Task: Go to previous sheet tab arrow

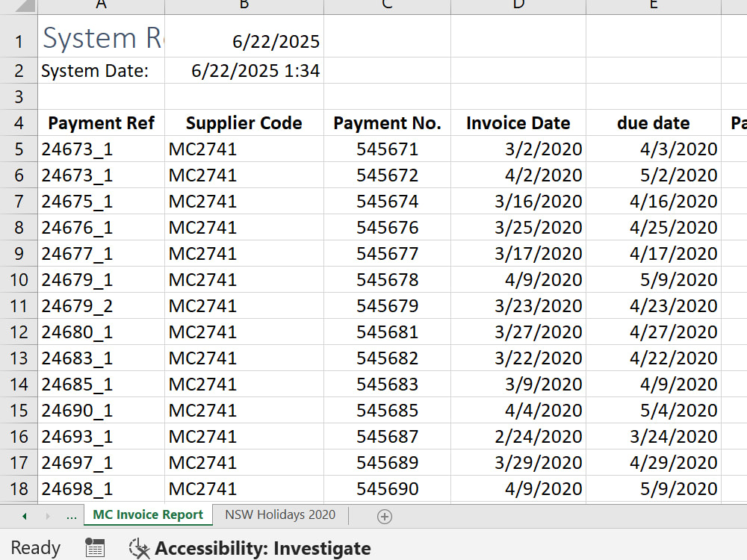Action: pyautogui.click(x=25, y=516)
